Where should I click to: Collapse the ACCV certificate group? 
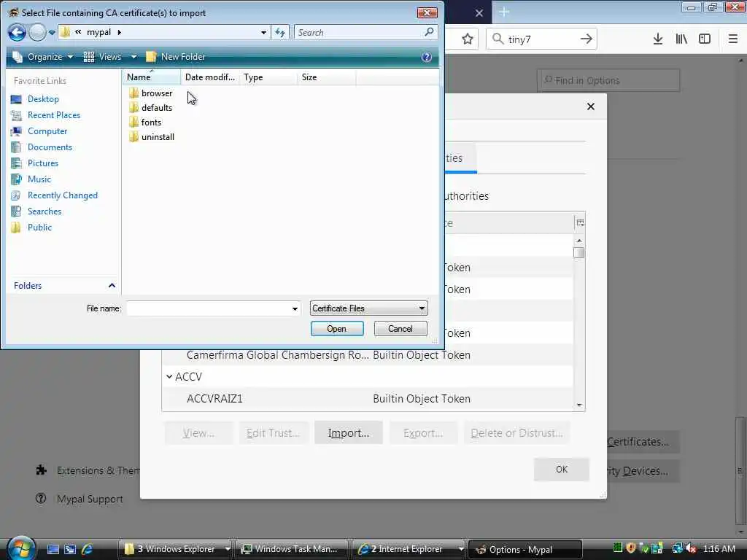click(x=169, y=377)
